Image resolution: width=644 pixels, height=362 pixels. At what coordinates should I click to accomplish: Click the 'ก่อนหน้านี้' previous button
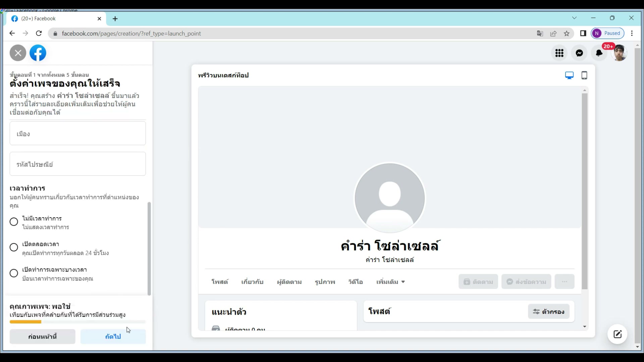[43, 337]
